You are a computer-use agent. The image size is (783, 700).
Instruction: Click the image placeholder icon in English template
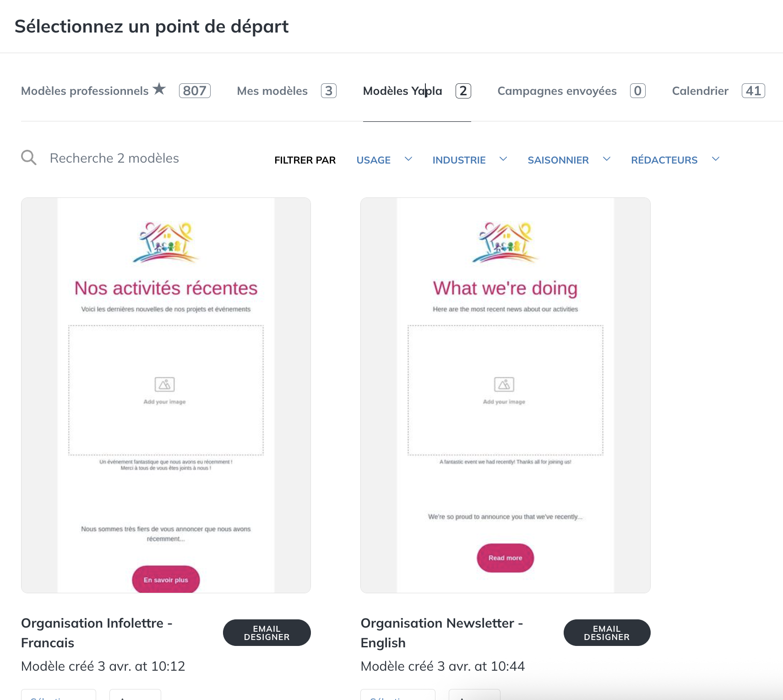504,384
